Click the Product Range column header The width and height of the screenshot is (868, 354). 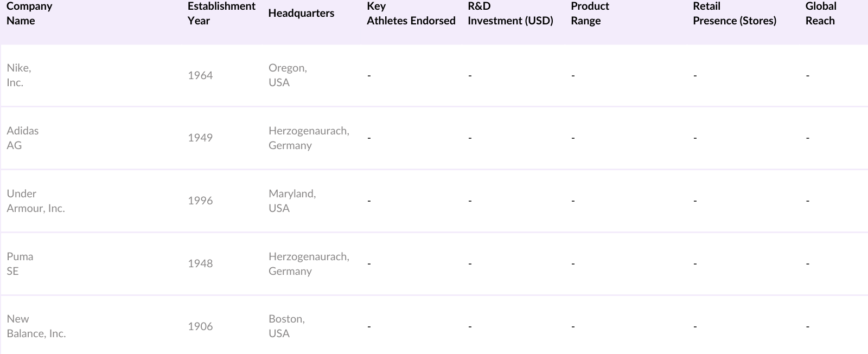tap(590, 14)
